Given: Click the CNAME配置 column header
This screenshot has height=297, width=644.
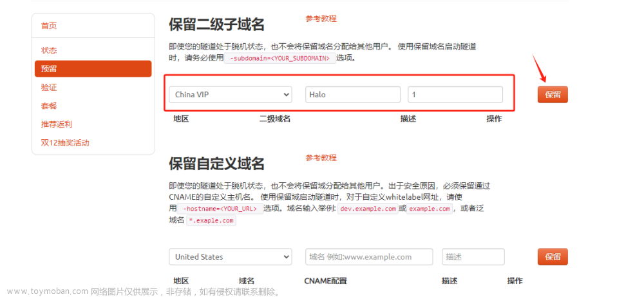Looking at the screenshot, I should click(x=326, y=281).
